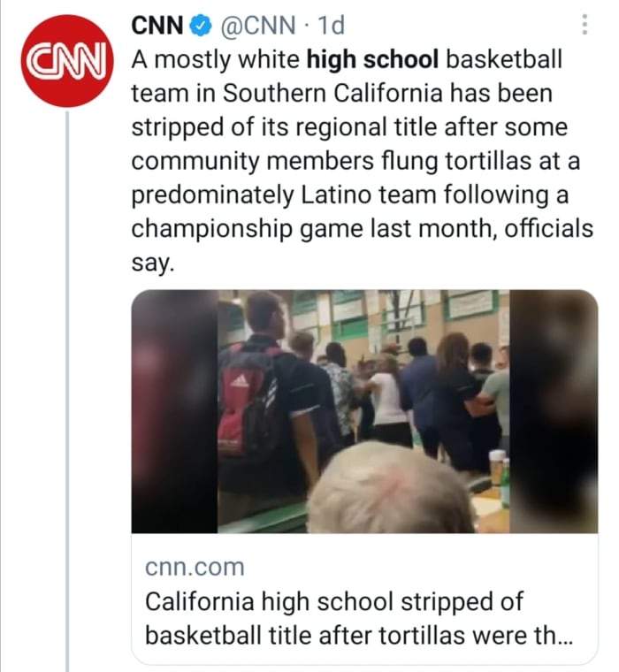Click the gray-haired head in the photo foreground
The height and width of the screenshot is (672, 619).
coord(389,491)
